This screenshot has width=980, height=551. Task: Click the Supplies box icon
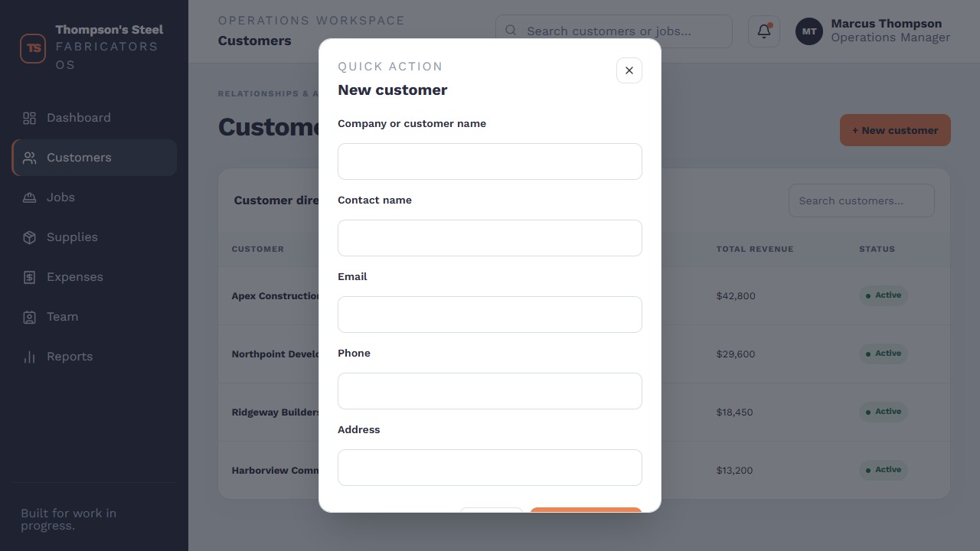click(x=29, y=237)
